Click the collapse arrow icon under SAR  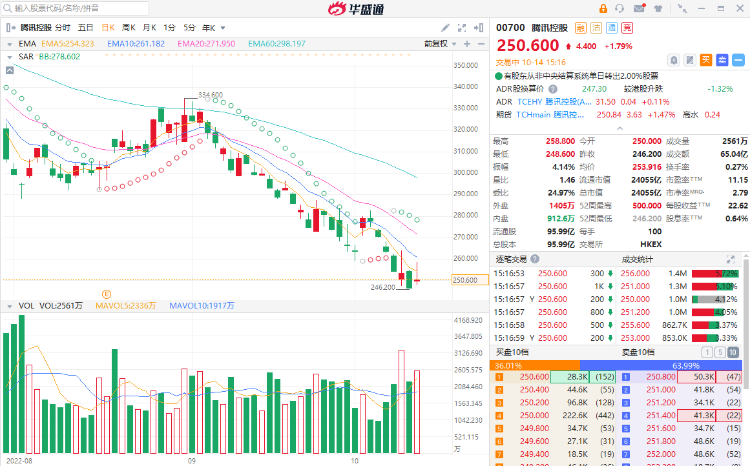[10, 70]
